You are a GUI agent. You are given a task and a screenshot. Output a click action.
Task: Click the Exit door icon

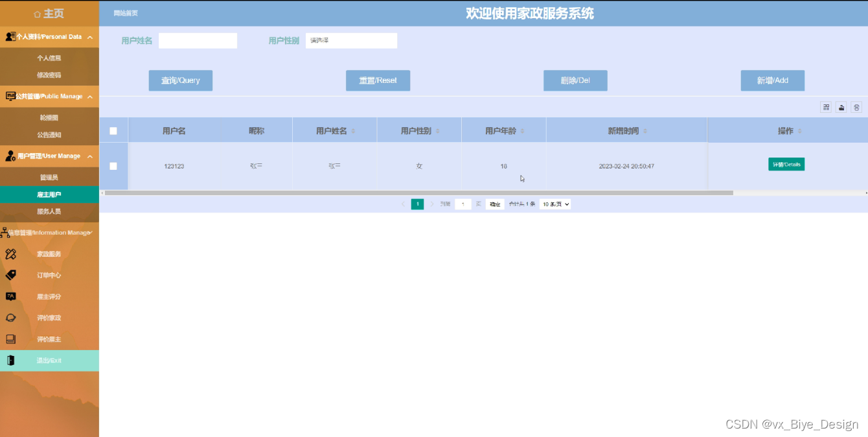[10, 360]
